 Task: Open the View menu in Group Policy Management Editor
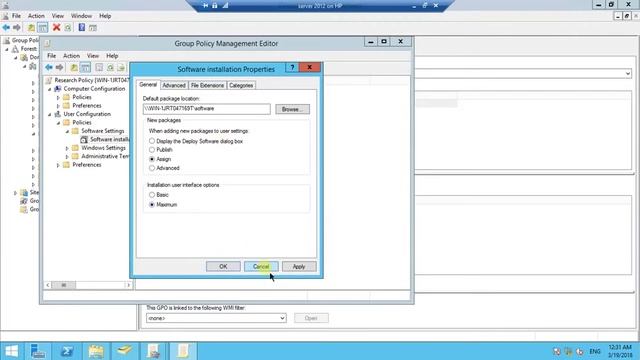[93, 56]
